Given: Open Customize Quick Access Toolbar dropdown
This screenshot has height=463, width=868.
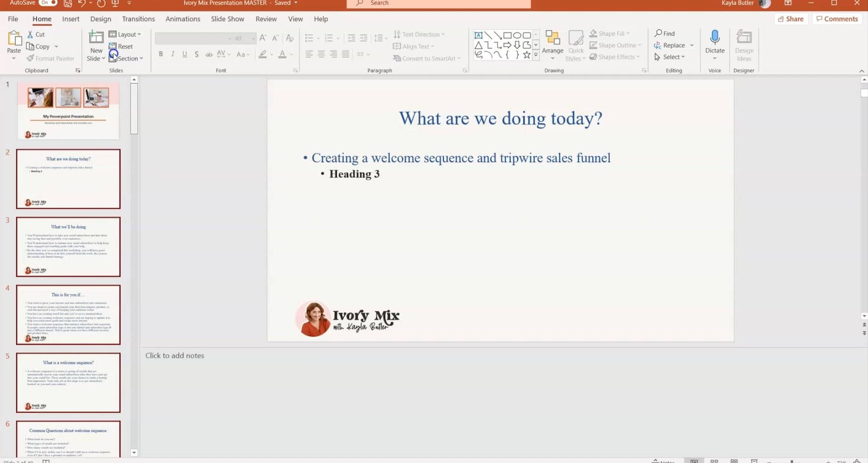Looking at the screenshot, I should (129, 3).
